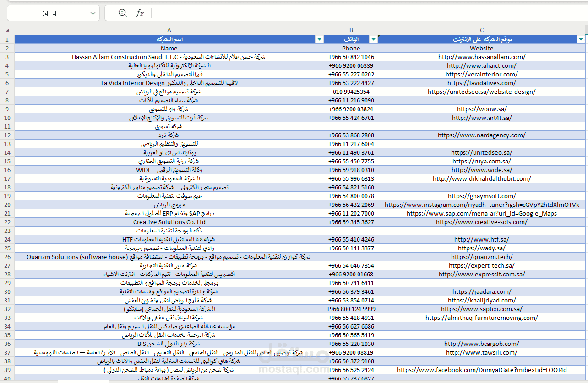The height and width of the screenshot is (383, 588).
Task: Select the Creative Solutions Co. Ltd cell
Action: coord(169,222)
